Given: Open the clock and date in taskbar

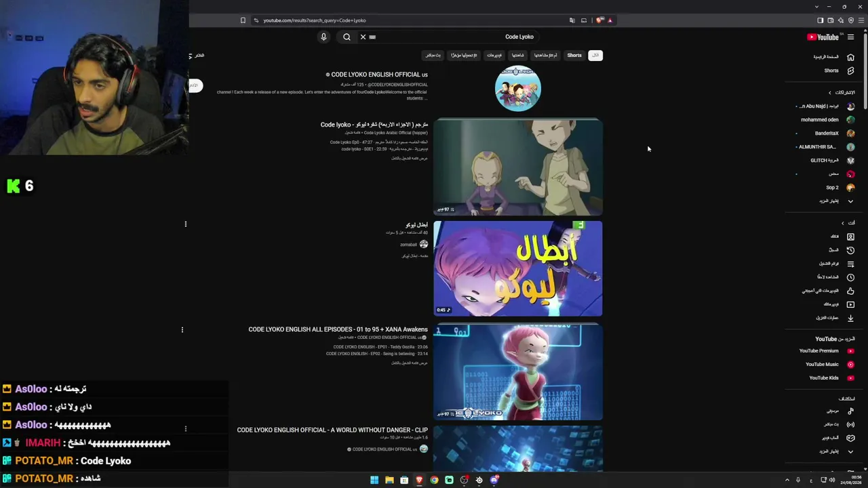Looking at the screenshot, I should 852,480.
